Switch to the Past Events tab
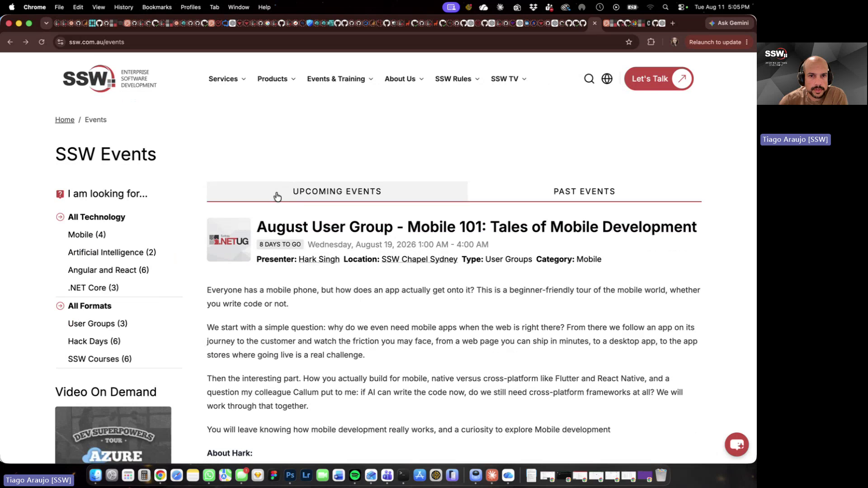 [x=584, y=192]
